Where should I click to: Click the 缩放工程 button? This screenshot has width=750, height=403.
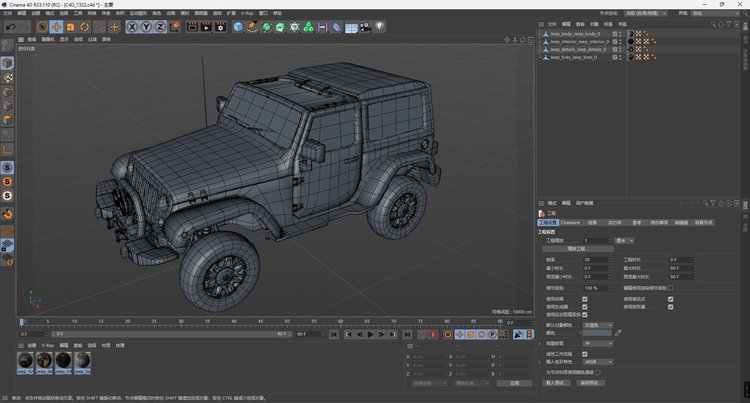pos(578,249)
